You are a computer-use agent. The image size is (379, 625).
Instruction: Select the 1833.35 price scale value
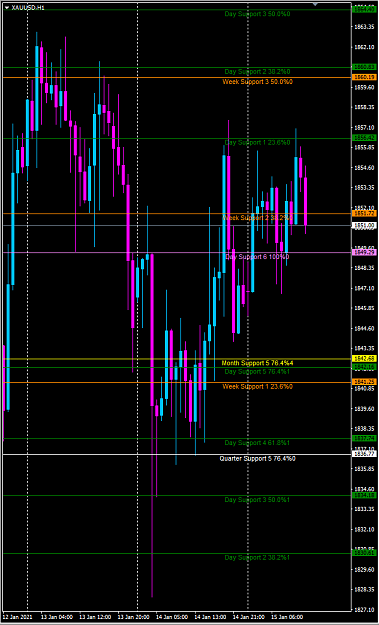tap(365, 509)
